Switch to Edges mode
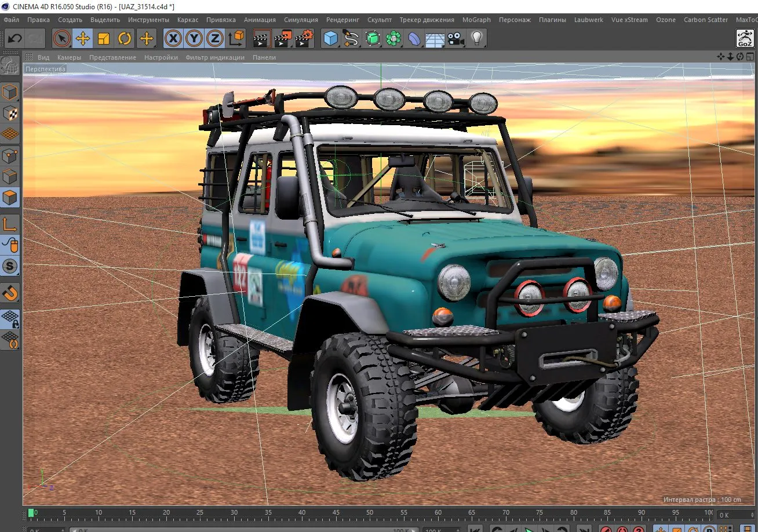 point(10,176)
